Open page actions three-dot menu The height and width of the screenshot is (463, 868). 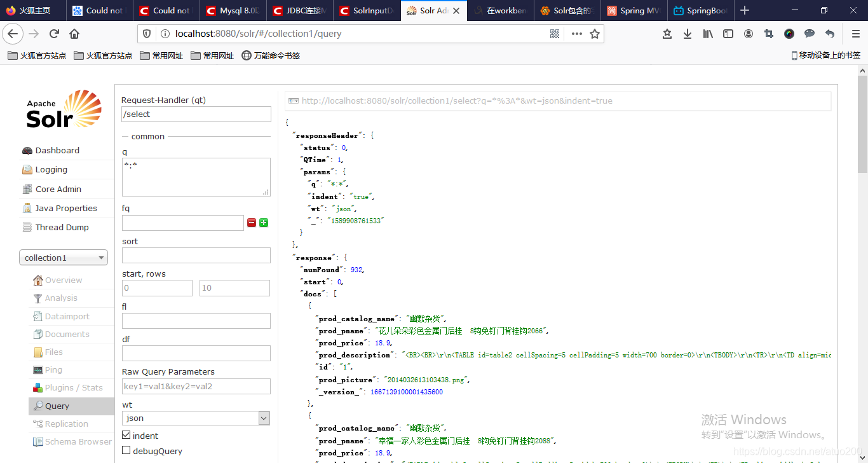[576, 34]
